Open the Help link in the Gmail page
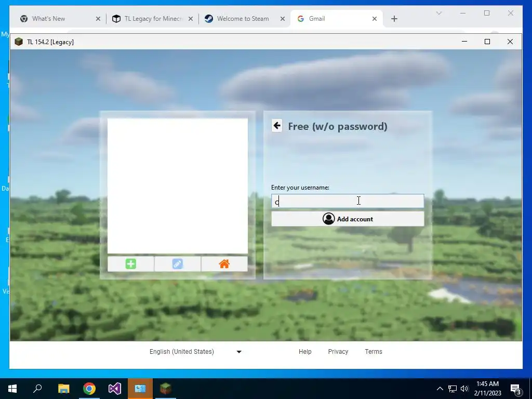Viewport: 532px width, 399px height. point(305,352)
